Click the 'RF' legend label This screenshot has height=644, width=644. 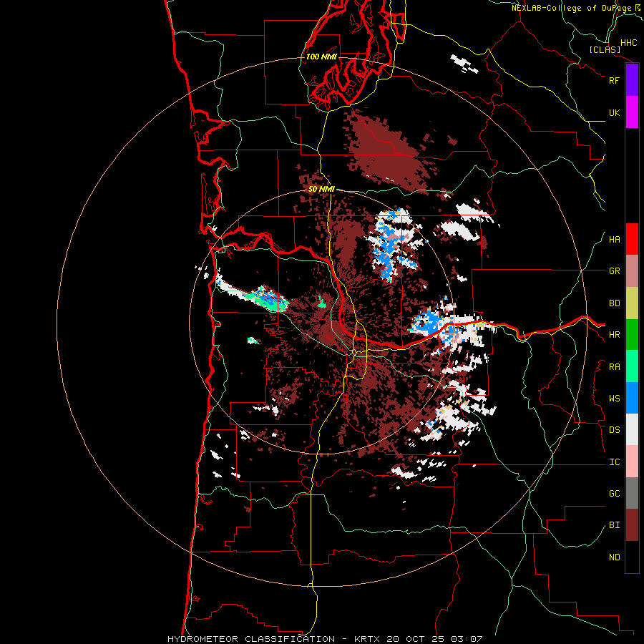pyautogui.click(x=615, y=80)
